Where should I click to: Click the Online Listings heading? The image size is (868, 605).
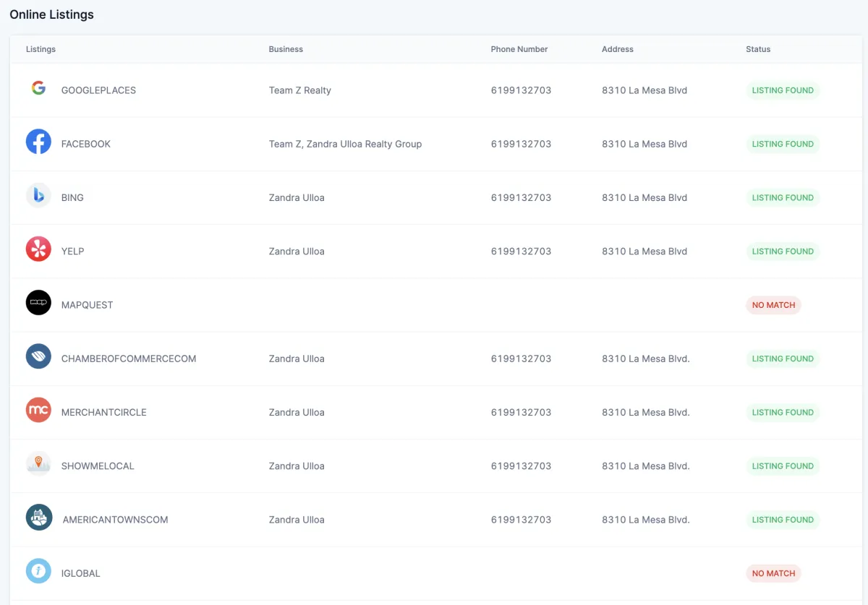coord(51,14)
